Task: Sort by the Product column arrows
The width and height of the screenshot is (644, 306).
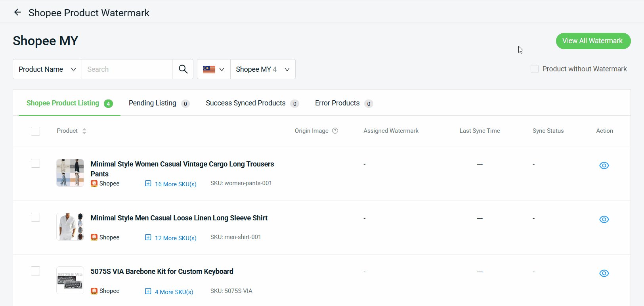Action: click(84, 131)
